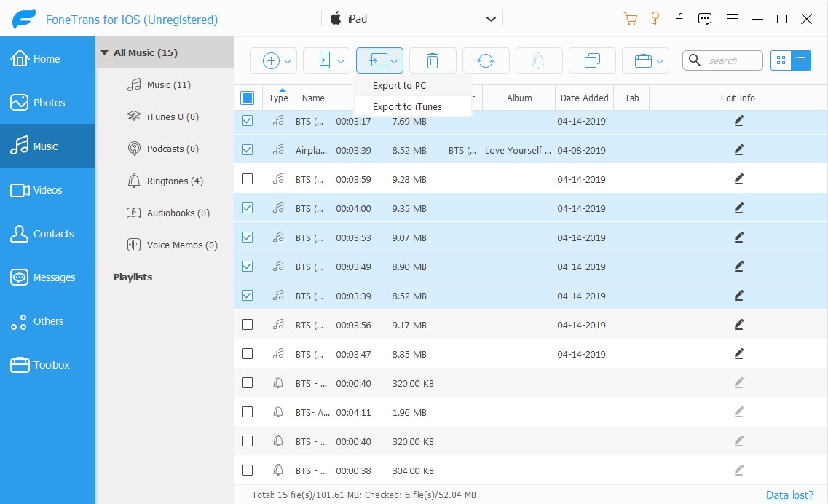Toggle the select-all header checkbox
Screen dimensions: 828x504
tap(247, 98)
